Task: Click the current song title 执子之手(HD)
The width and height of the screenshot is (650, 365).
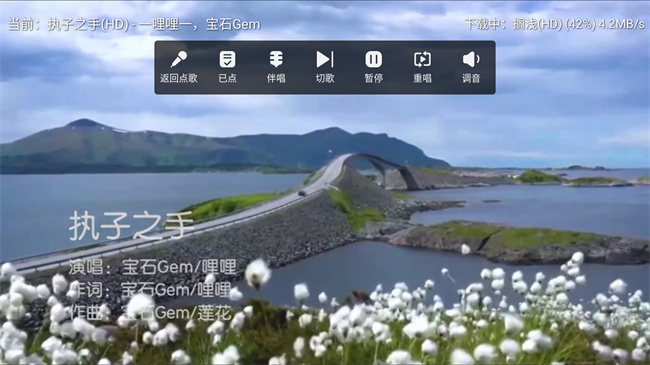Action: coord(88,24)
